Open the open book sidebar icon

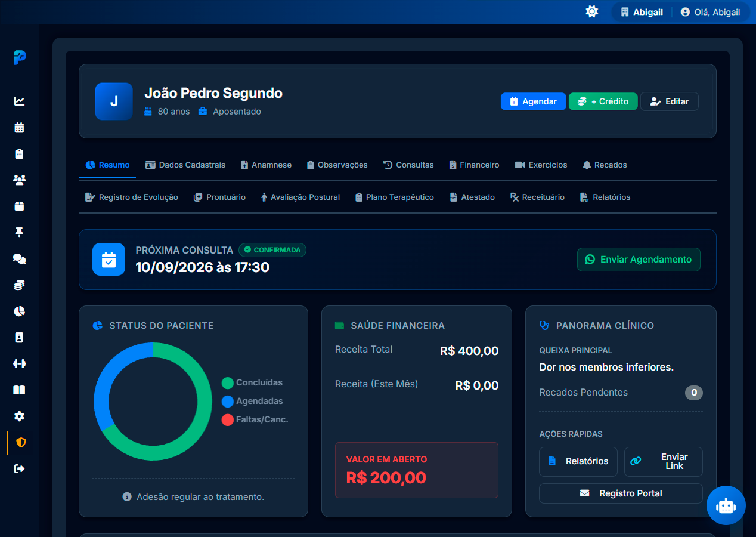click(20, 390)
